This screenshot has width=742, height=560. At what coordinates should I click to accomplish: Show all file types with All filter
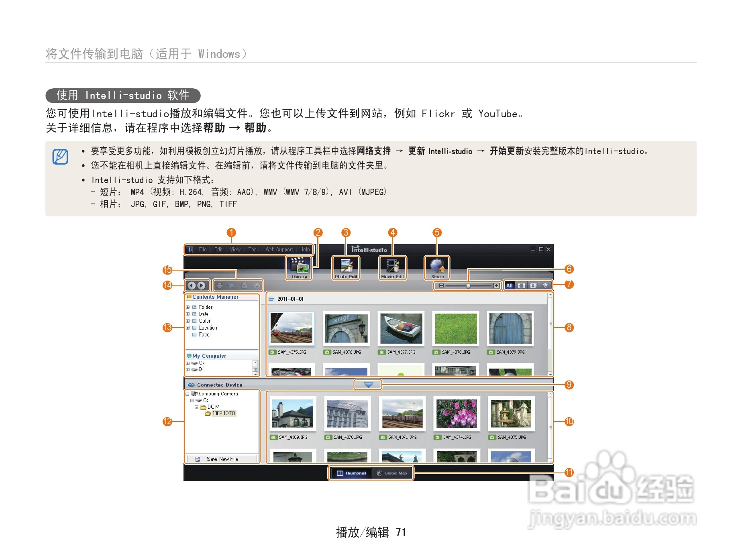pos(510,285)
